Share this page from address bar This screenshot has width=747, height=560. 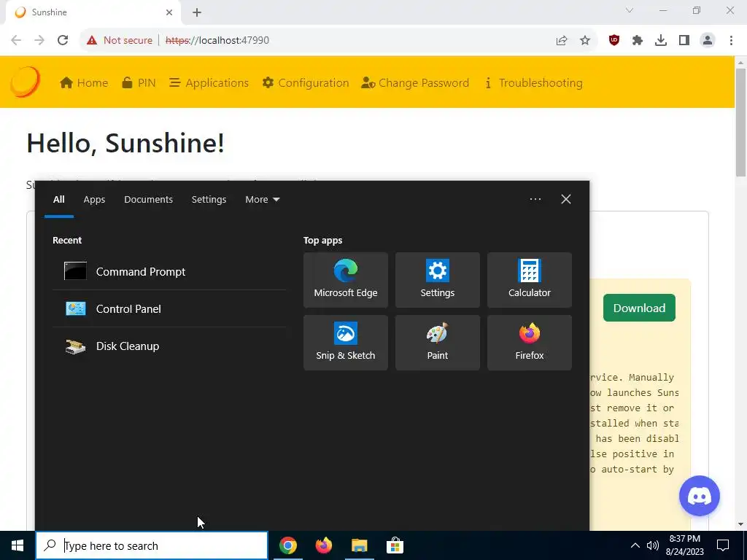click(x=562, y=41)
